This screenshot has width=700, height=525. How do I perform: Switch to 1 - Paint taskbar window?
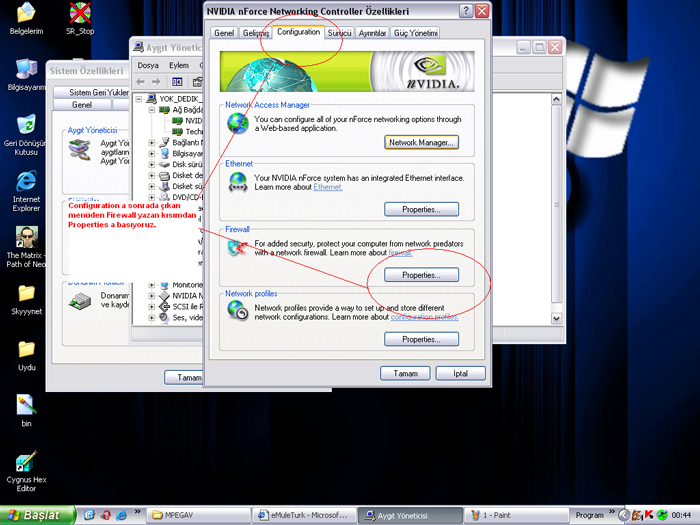coord(516,515)
